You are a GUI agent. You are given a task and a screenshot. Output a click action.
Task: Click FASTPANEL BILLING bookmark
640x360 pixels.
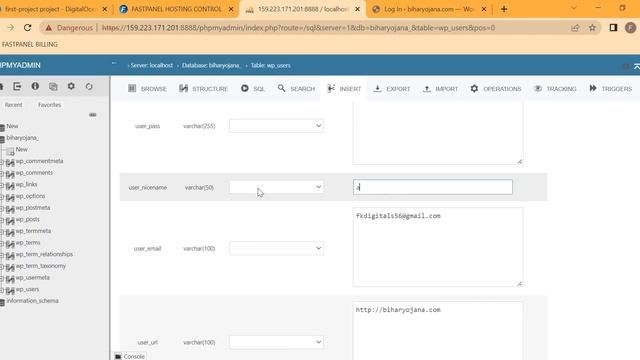(29, 44)
